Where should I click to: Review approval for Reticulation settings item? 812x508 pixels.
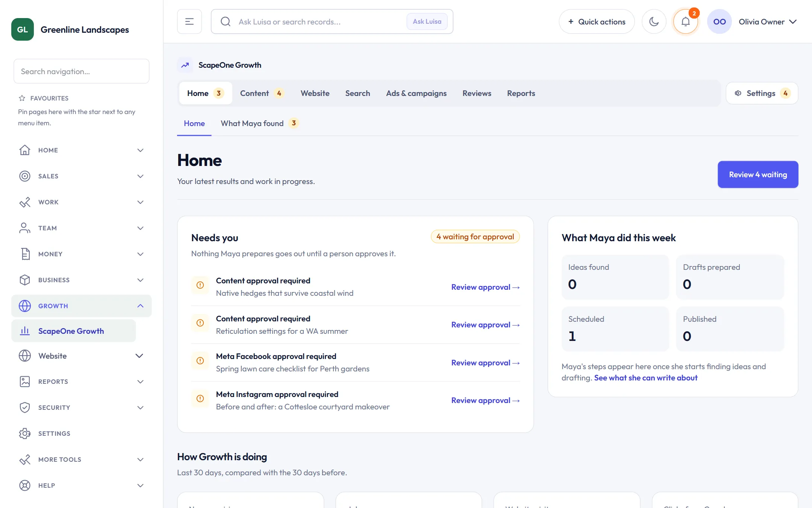point(485,325)
